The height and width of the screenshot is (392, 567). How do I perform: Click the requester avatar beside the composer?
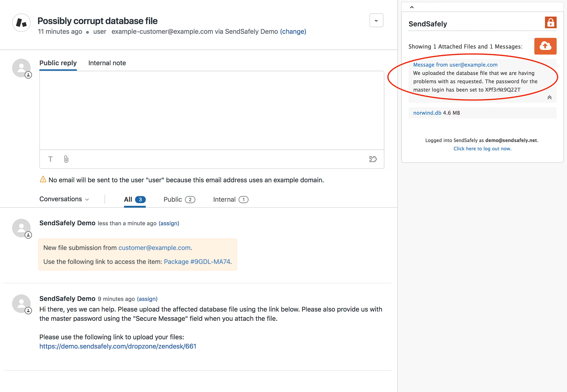[21, 68]
